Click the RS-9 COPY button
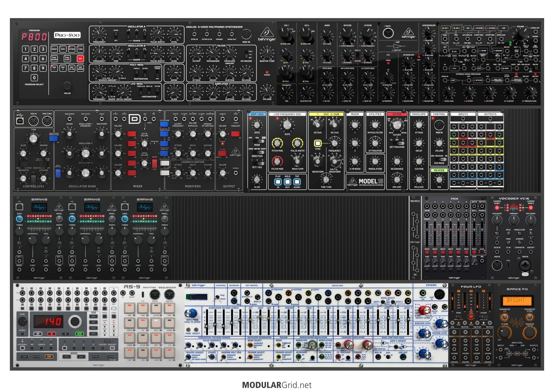Viewport: 554px width, 392px height. coord(93,322)
